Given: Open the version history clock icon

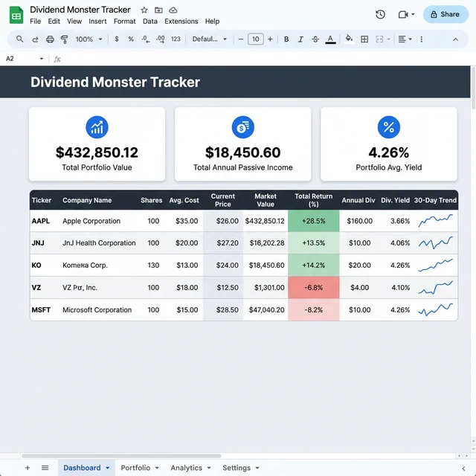Looking at the screenshot, I should point(380,15).
